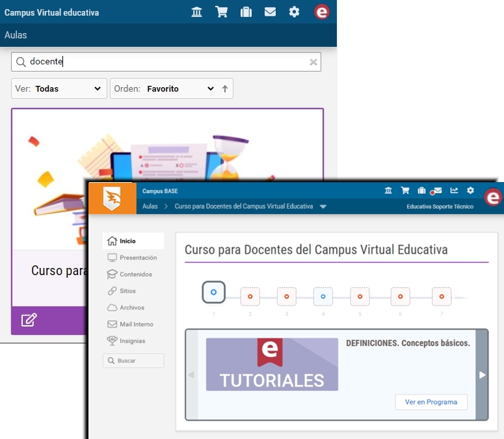The image size is (504, 439).
Task: Click the mail envelope icon in Campus BASE bar
Action: coord(438,191)
